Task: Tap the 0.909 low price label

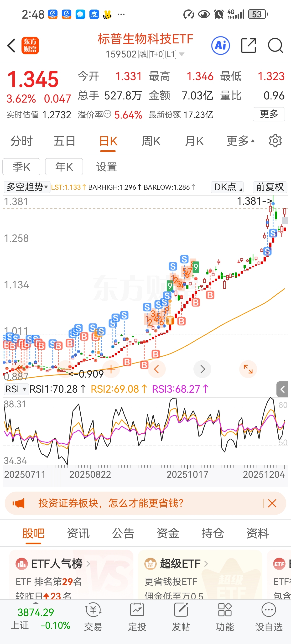Action: click(86, 374)
